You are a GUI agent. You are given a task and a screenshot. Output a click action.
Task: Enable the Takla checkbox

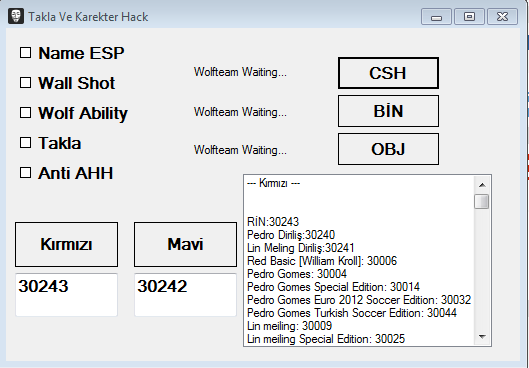click(26, 143)
